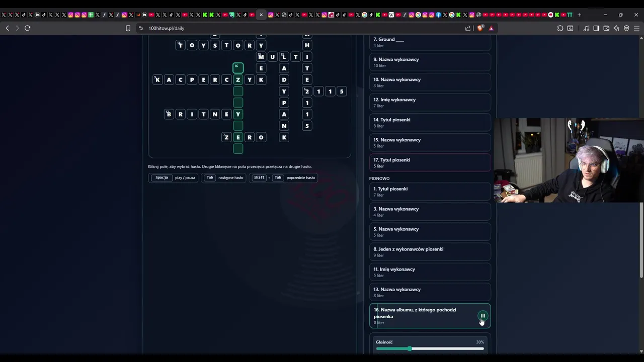Viewport: 644px width, 362px height.
Task: Select clue 7. Ground ___
Action: [430, 42]
